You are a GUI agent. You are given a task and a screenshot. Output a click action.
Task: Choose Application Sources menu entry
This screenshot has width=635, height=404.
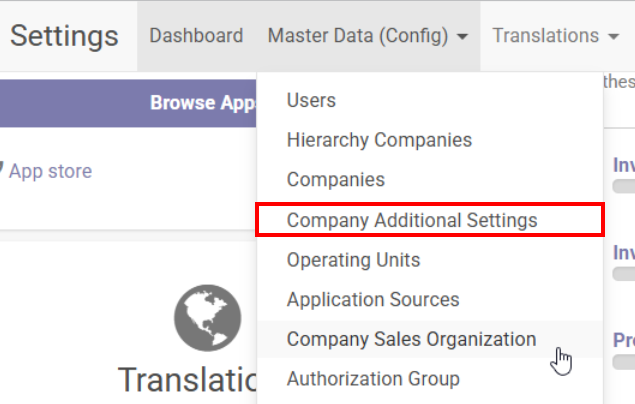pyautogui.click(x=373, y=300)
